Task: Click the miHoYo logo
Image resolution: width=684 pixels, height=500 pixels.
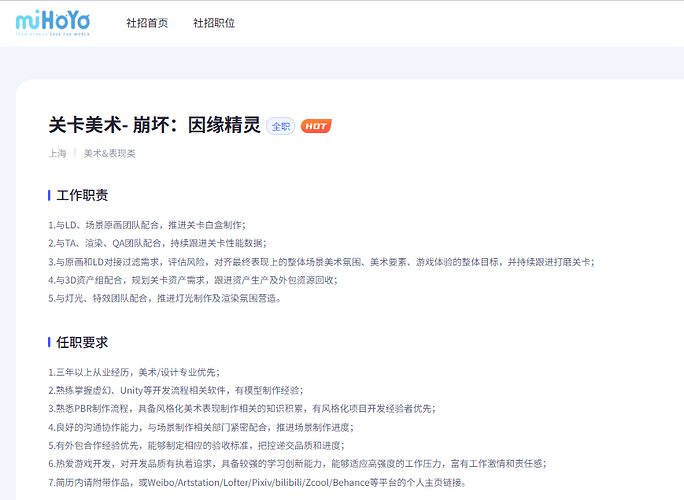Action: 53,23
